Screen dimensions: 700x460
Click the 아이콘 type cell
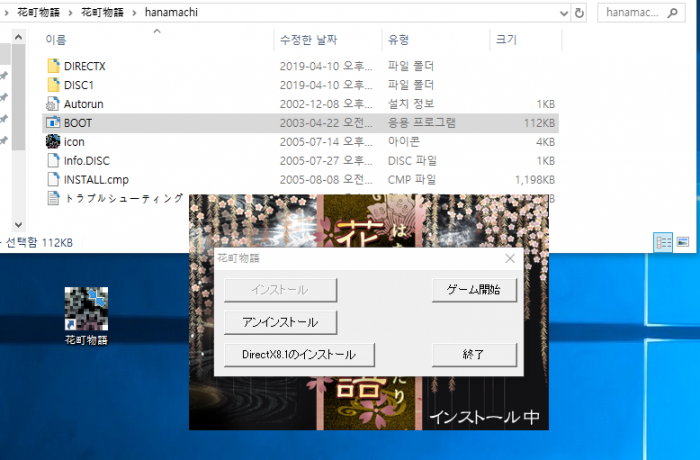[404, 142]
